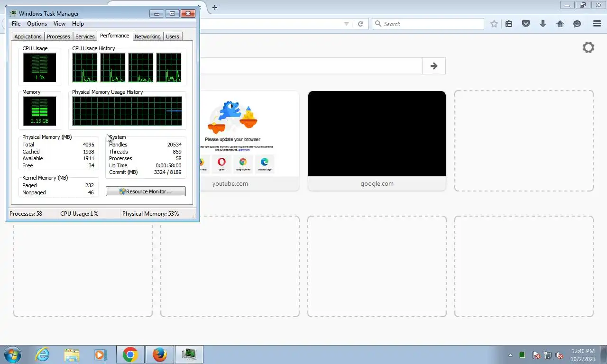This screenshot has height=364, width=607.
Task: Switch to Chrome on the taskbar
Action: pyautogui.click(x=130, y=355)
